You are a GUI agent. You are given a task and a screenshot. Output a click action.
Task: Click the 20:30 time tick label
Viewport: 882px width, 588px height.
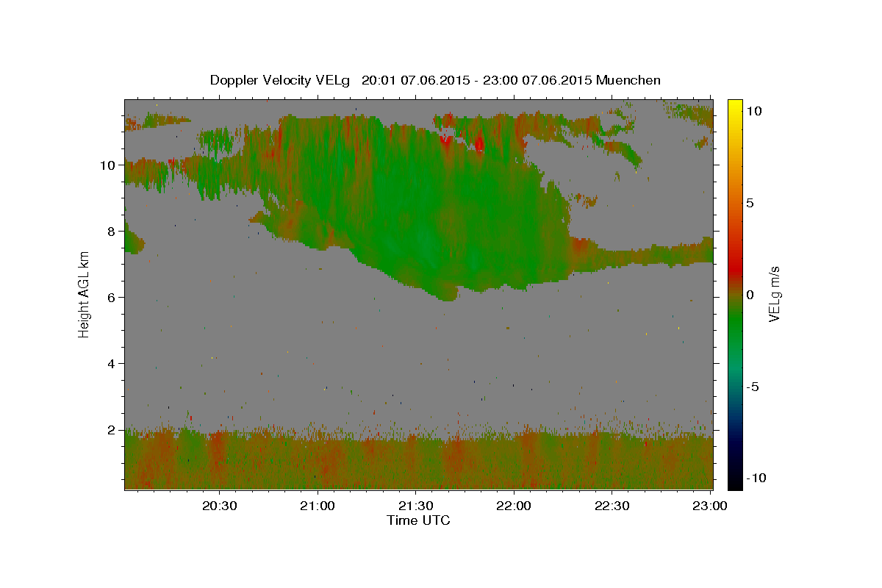coord(220,506)
